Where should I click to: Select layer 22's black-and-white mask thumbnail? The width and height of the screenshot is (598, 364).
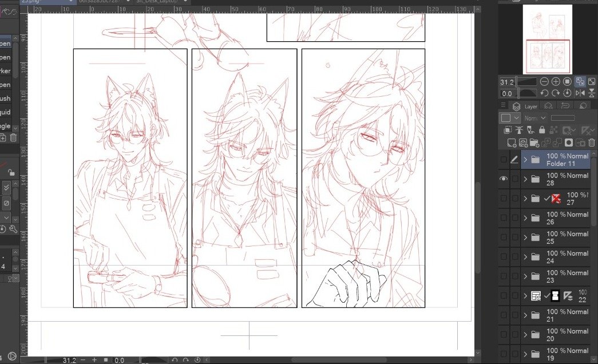pos(556,296)
